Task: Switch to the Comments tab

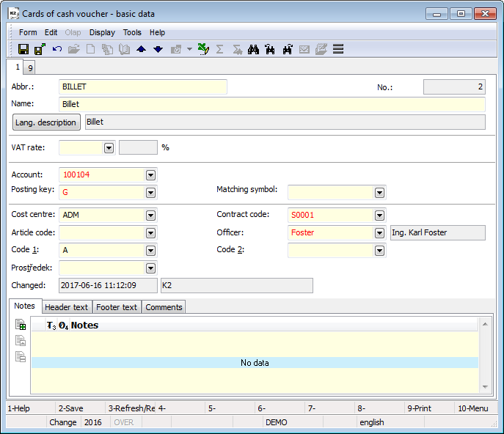Action: (x=164, y=307)
